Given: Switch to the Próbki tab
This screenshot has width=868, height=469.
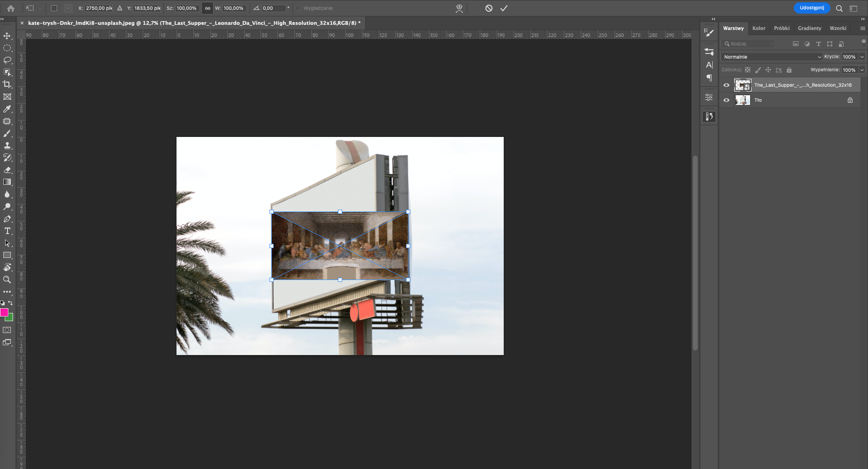Looking at the screenshot, I should (x=782, y=28).
